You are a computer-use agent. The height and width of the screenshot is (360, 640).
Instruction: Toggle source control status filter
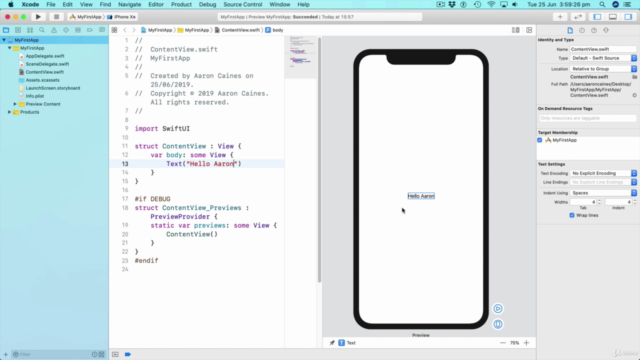click(x=101, y=354)
